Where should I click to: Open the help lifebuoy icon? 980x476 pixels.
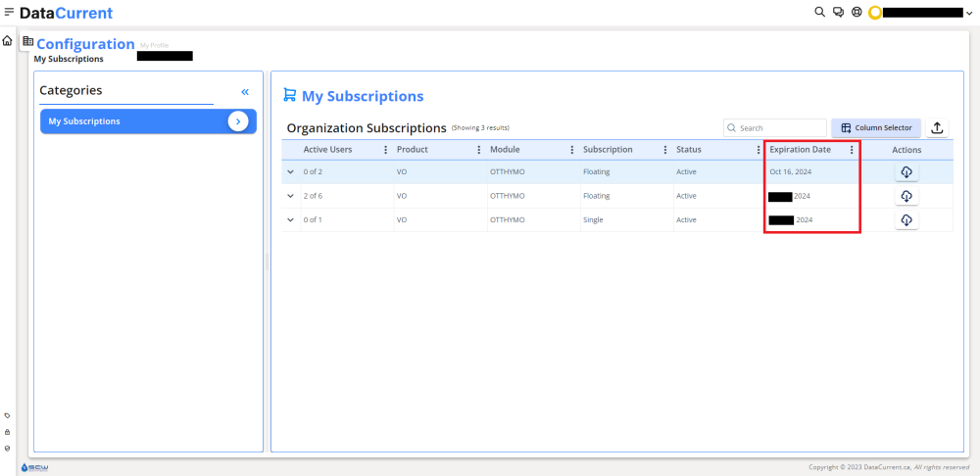click(x=857, y=12)
